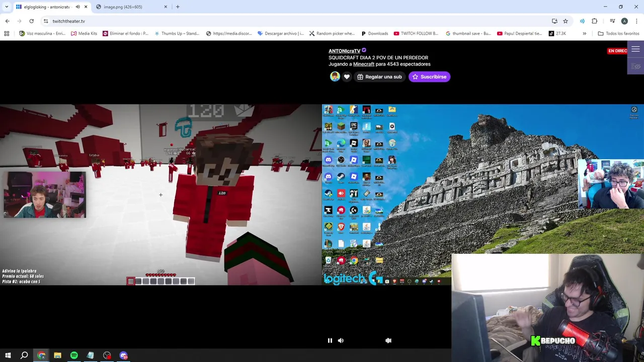644x362 pixels.
Task: Open the Random picker whe... bookmark
Action: click(332, 34)
